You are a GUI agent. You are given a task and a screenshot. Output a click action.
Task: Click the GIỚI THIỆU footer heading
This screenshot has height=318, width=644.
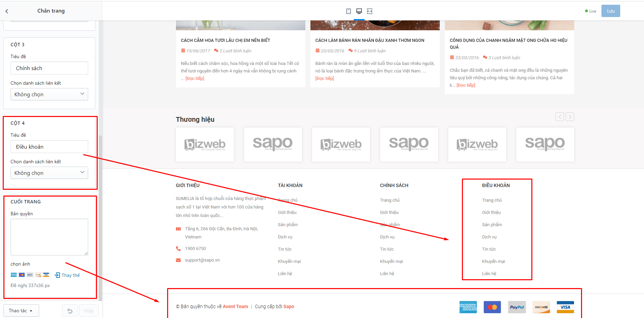pyautogui.click(x=188, y=185)
